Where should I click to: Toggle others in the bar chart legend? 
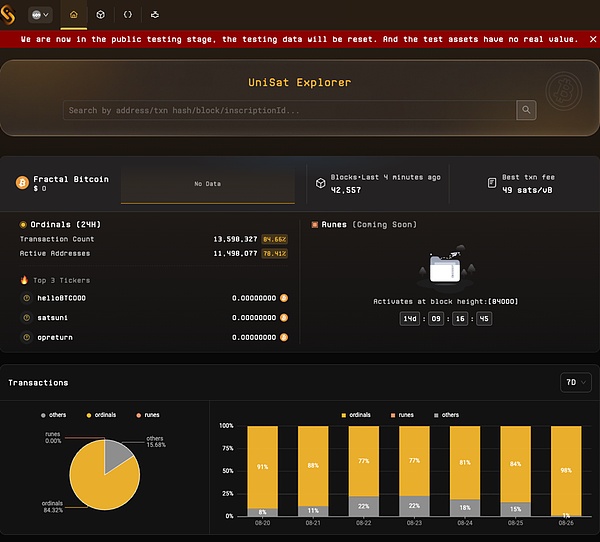coord(445,414)
